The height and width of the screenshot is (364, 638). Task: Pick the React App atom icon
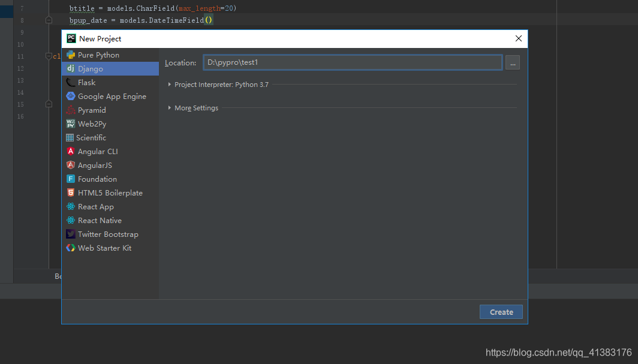tap(71, 207)
